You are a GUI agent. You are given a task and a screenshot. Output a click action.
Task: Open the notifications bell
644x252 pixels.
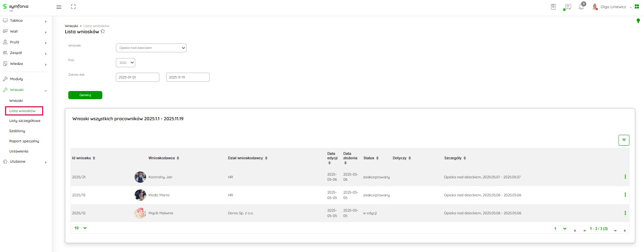coord(581,7)
